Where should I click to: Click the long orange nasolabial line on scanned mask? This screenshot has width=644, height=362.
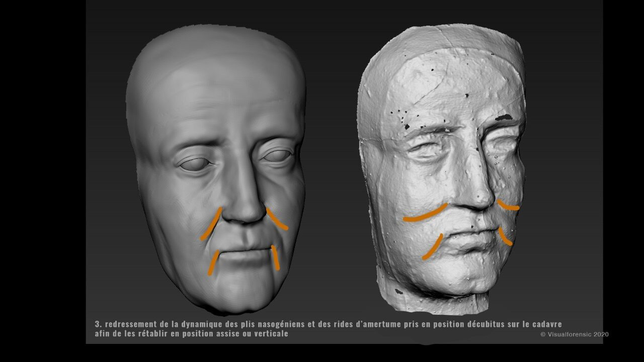(x=425, y=215)
